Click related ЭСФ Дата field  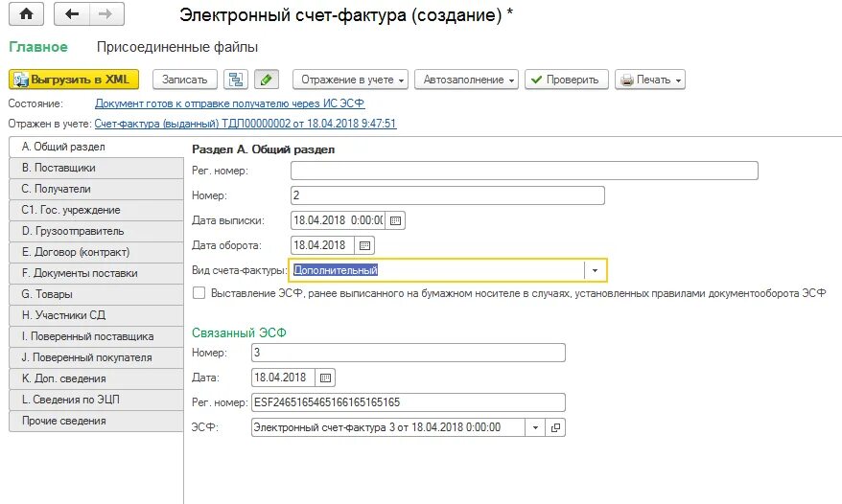(283, 378)
